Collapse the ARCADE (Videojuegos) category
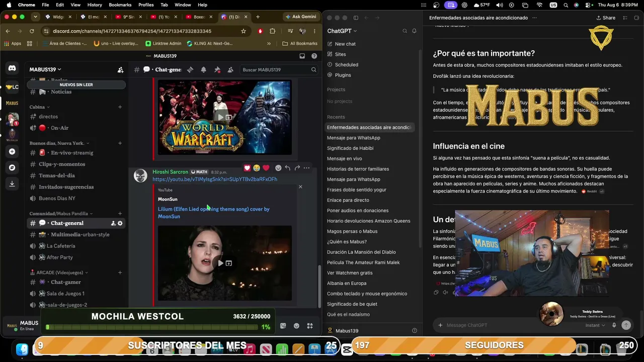644x362 pixels. [59, 273]
